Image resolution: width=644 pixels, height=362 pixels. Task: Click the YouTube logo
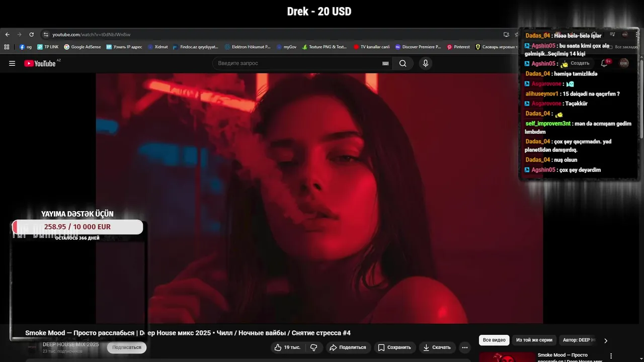[x=40, y=63]
